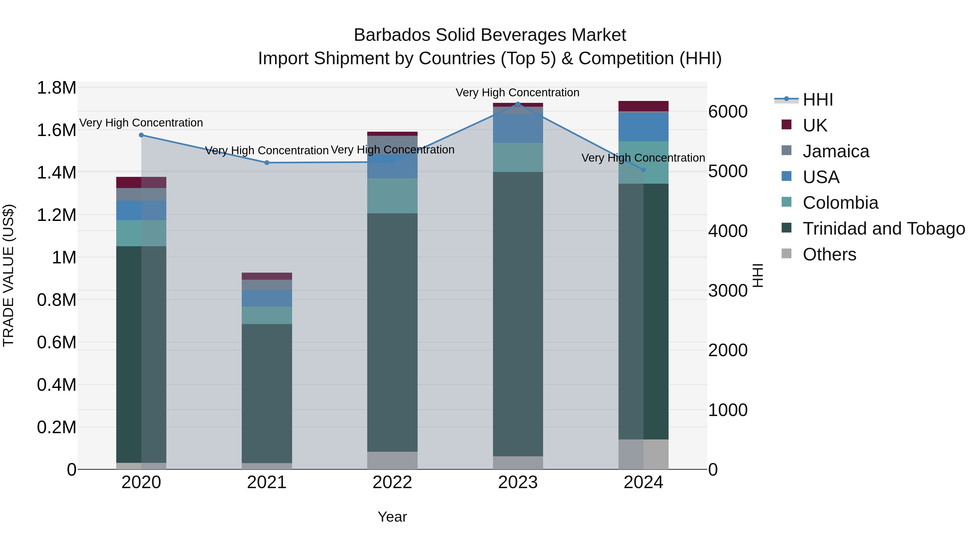This screenshot has height=551, width=980.
Task: Select the 2023 HHI data point
Action: pos(518,104)
